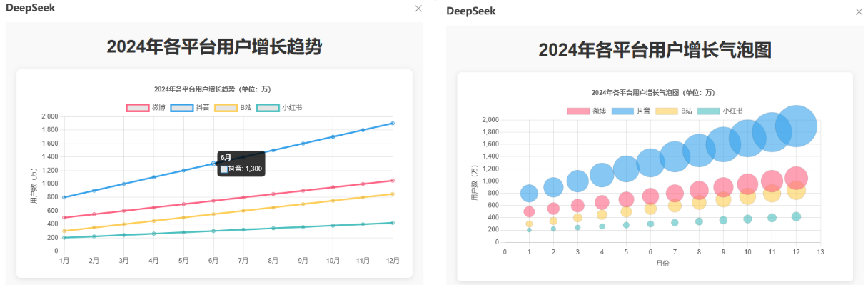Click the 月份 x-axis title

pyautogui.click(x=662, y=263)
